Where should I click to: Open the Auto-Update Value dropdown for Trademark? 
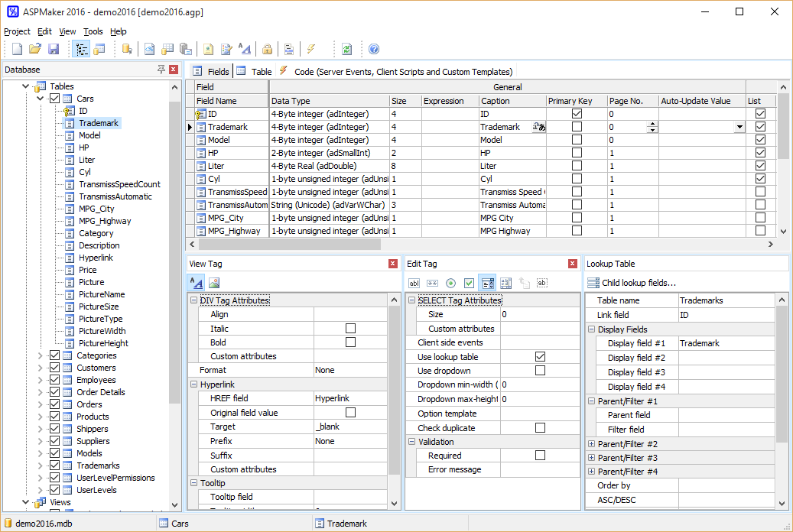point(739,127)
